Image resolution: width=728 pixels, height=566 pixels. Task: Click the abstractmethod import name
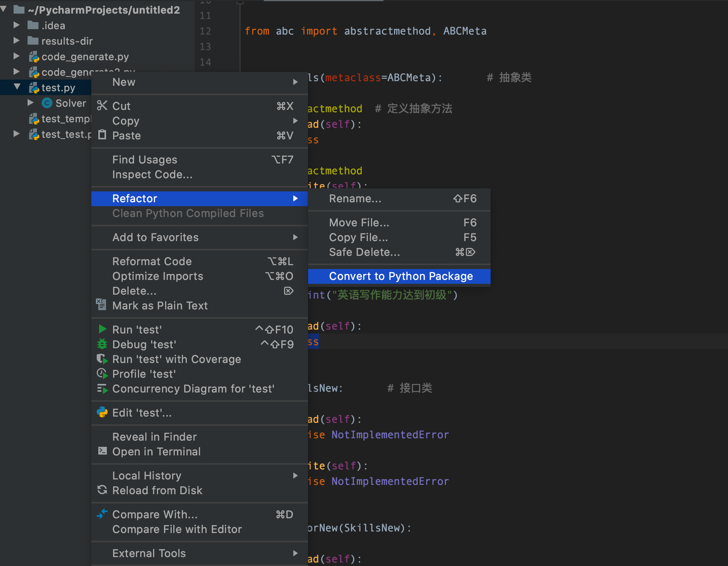click(387, 31)
